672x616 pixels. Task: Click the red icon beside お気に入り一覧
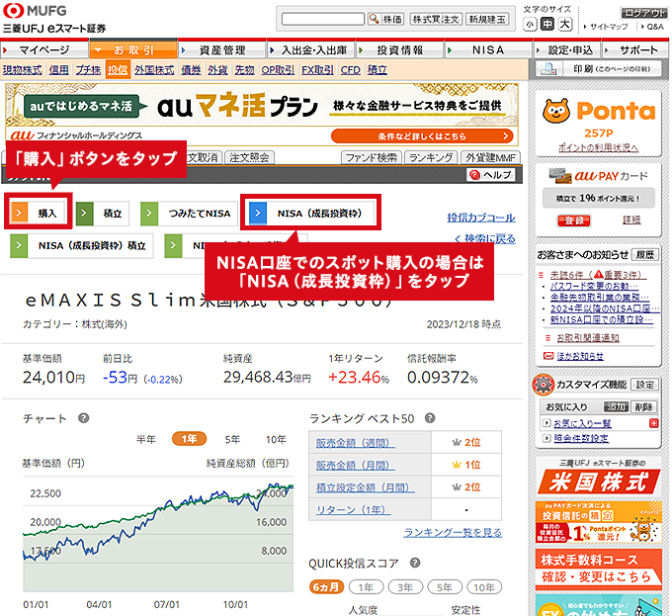[x=653, y=423]
